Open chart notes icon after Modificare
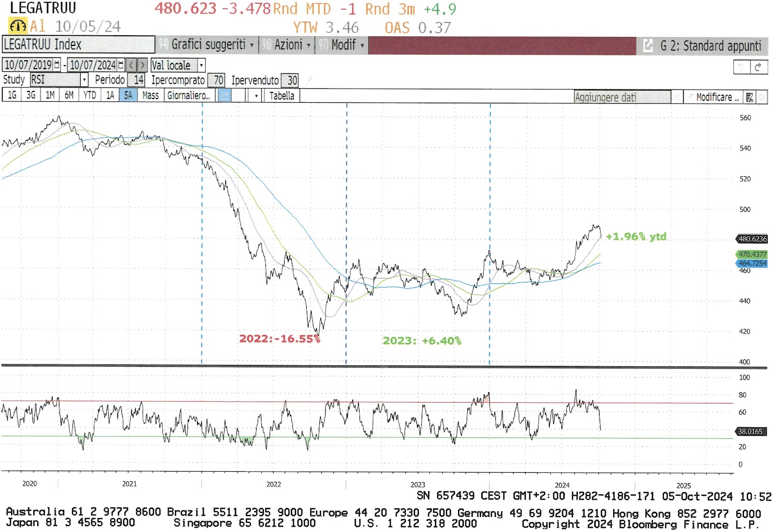The height and width of the screenshot is (532, 773). pyautogui.click(x=749, y=97)
